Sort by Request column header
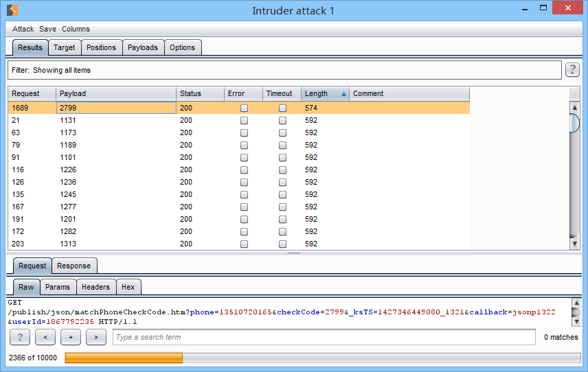The image size is (588, 372). point(32,93)
